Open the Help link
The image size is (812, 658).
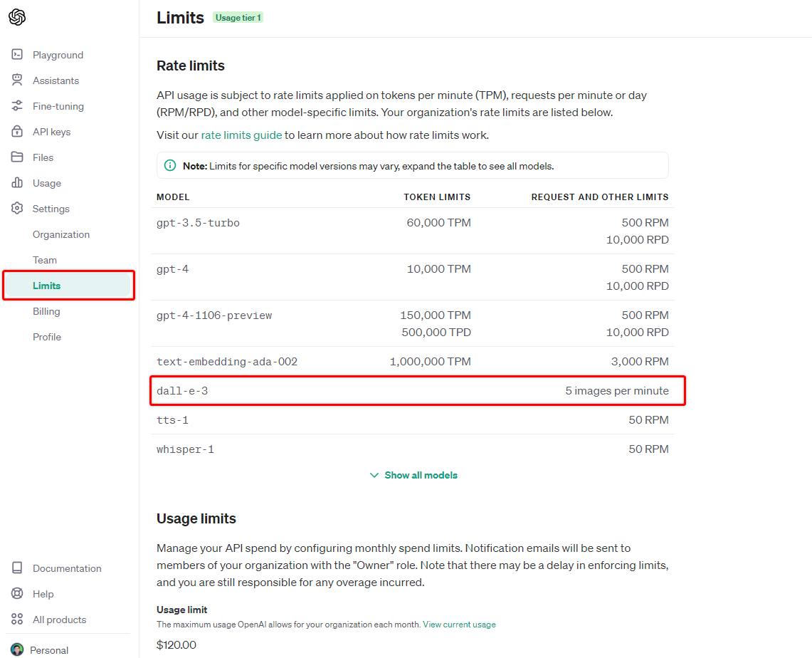pyautogui.click(x=43, y=594)
